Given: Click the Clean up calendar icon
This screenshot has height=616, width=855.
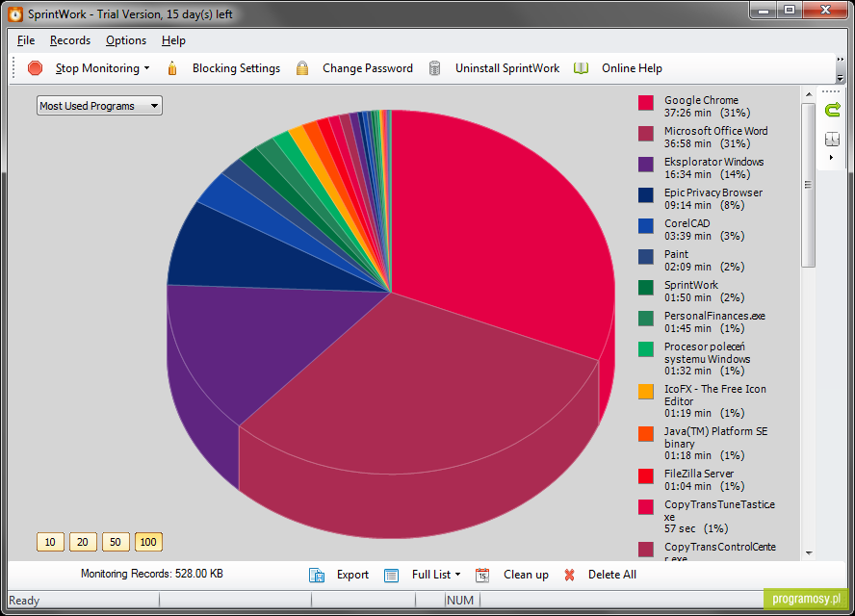Looking at the screenshot, I should point(482,575).
